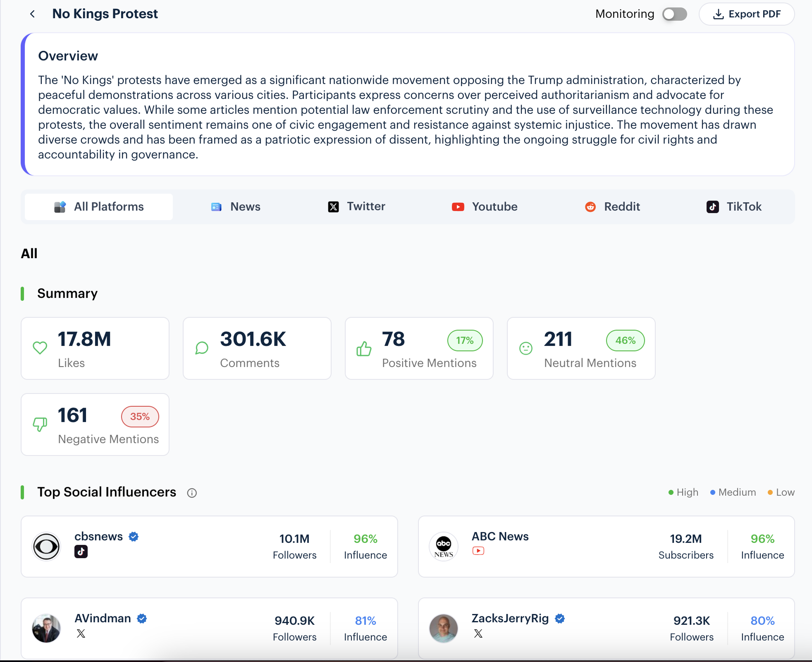Viewport: 812px width, 662px height.
Task: Click the back arrow beside No Kings Protest
Action: (32, 14)
